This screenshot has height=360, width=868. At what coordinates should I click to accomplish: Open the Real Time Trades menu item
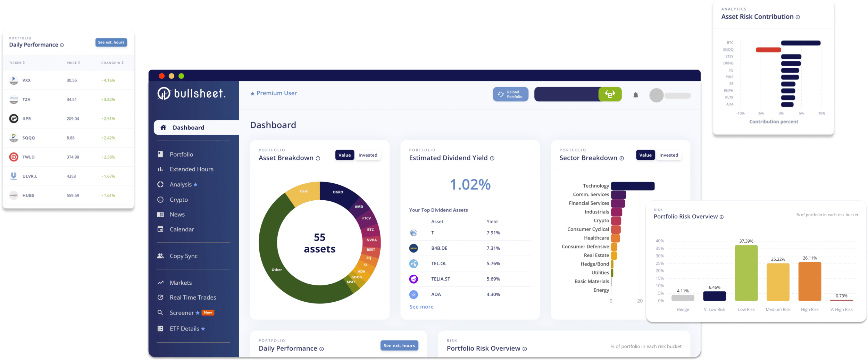pyautogui.click(x=194, y=298)
